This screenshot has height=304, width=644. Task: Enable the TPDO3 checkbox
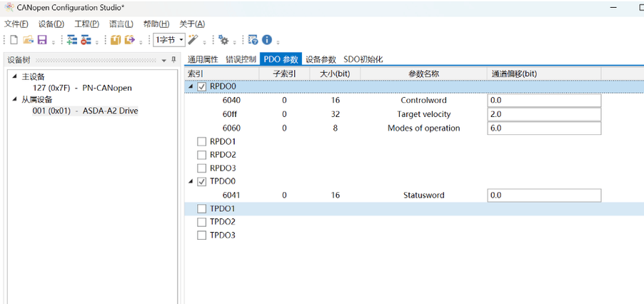201,235
